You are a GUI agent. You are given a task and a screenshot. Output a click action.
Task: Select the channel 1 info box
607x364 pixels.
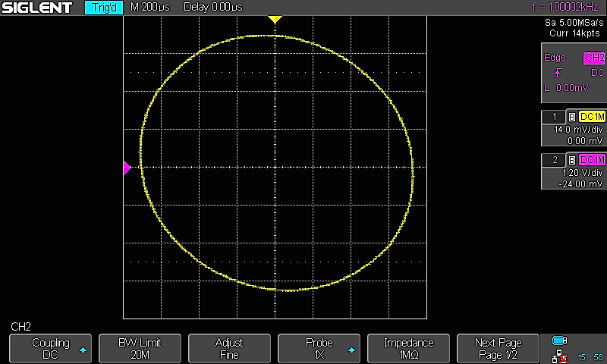pyautogui.click(x=573, y=129)
